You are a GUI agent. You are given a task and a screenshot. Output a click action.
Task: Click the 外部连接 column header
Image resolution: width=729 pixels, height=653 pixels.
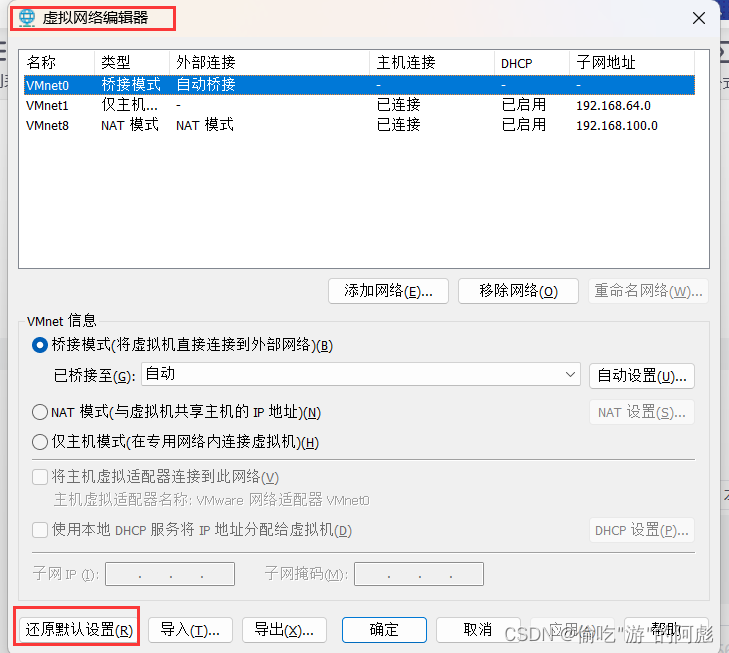270,62
